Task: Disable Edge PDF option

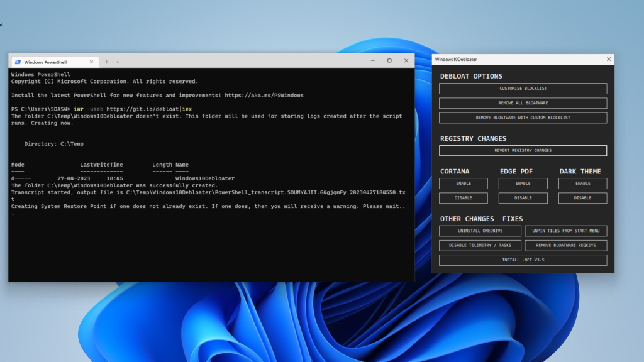Action: tap(523, 198)
